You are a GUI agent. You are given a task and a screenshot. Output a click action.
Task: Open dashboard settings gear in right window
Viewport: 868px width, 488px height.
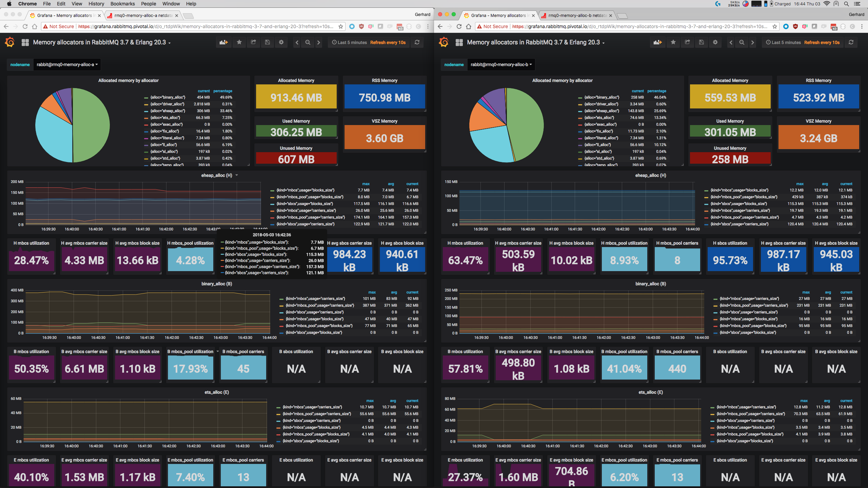pyautogui.click(x=715, y=42)
